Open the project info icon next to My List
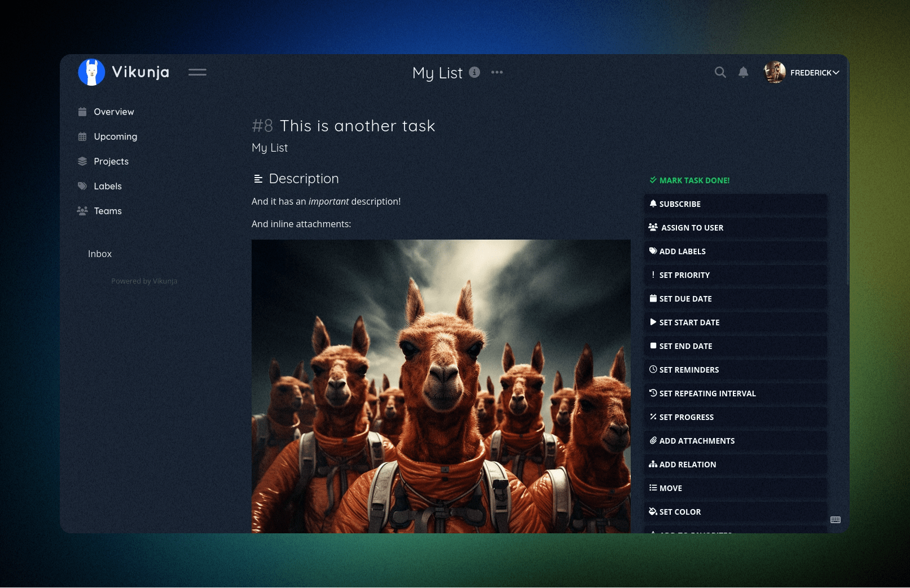 (x=474, y=72)
